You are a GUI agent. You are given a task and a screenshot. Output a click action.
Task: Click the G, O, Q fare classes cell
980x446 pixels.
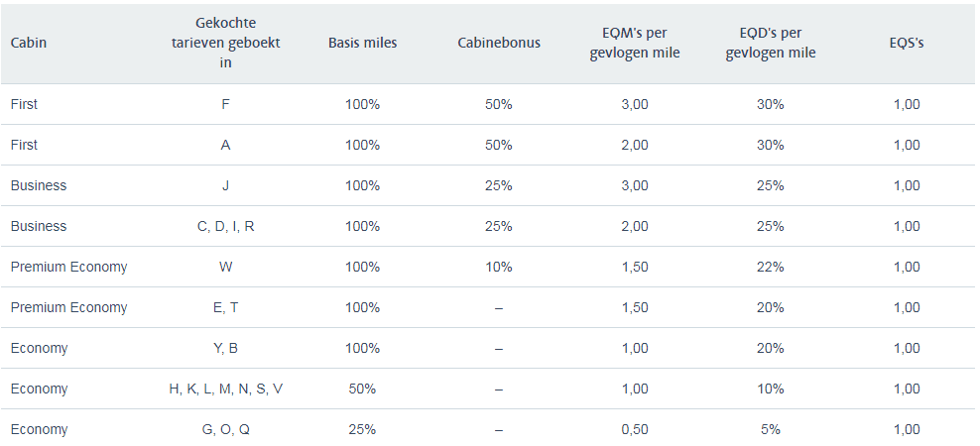click(226, 429)
